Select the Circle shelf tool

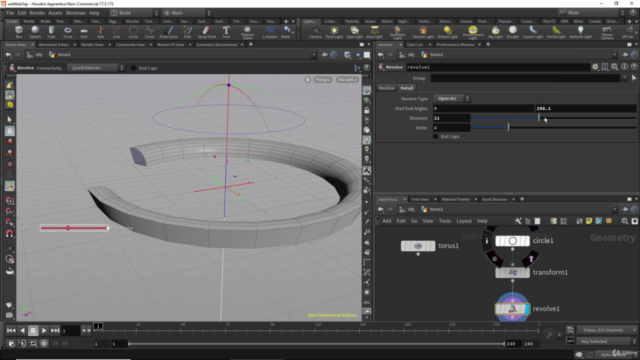[133, 32]
